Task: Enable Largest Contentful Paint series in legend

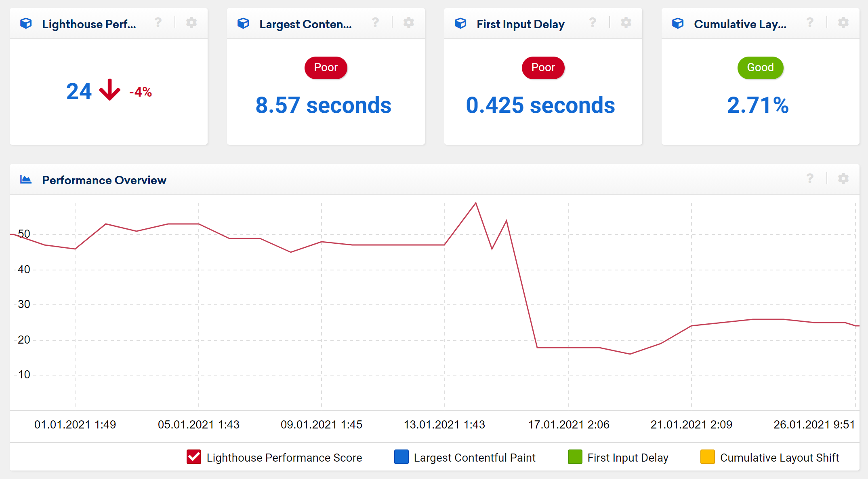Action: pyautogui.click(x=401, y=457)
